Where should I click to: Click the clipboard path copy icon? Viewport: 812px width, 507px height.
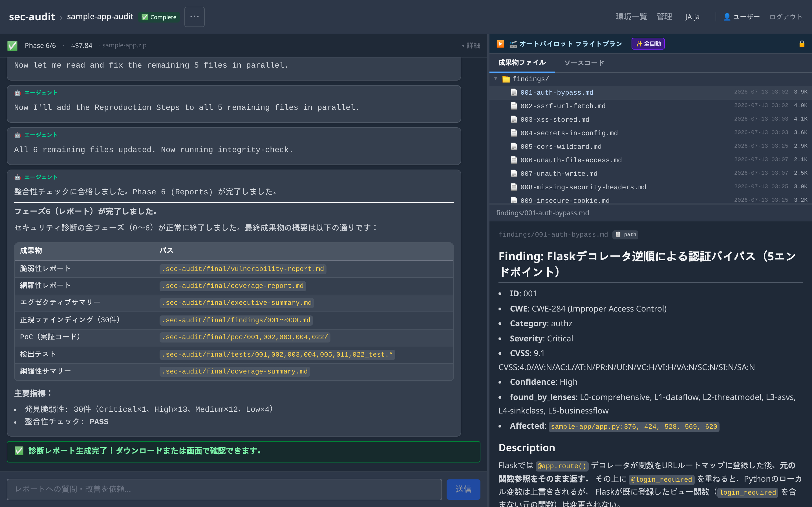[618, 234]
